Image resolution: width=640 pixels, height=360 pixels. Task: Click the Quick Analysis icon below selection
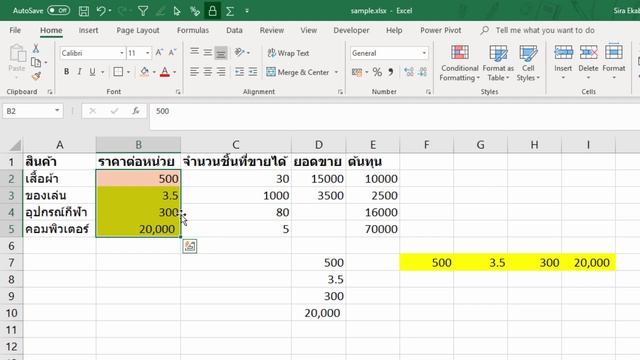(190, 246)
